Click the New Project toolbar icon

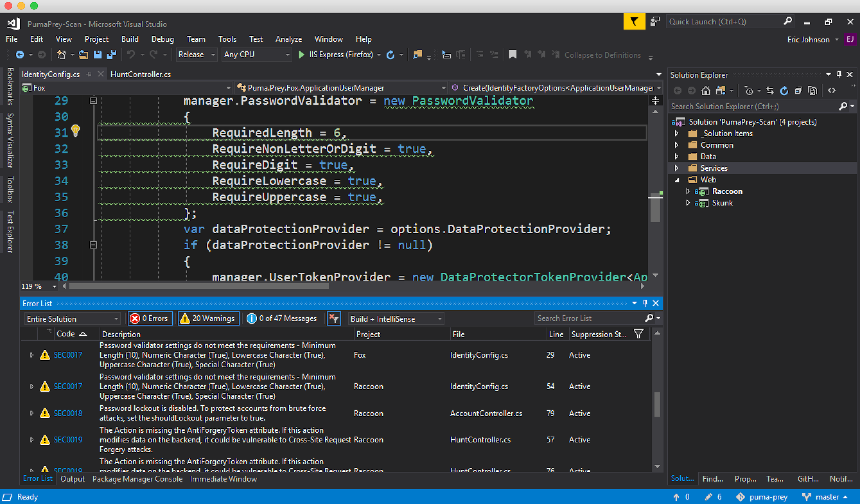(61, 55)
